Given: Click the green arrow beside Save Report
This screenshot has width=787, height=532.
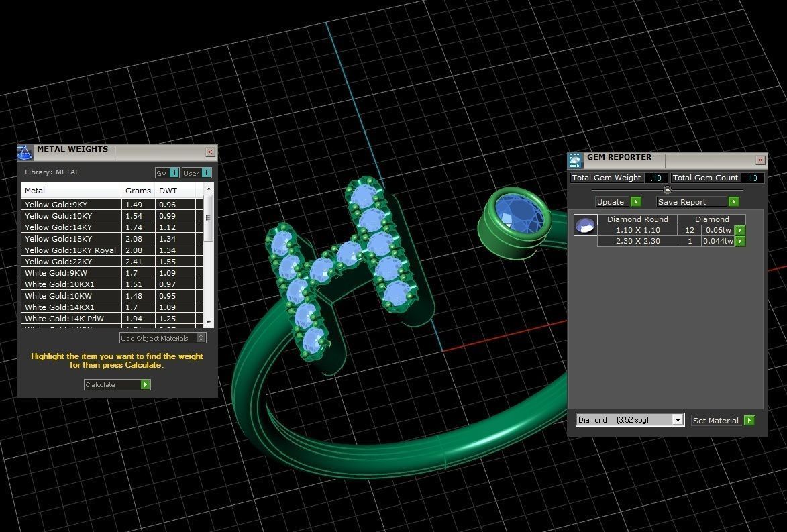Looking at the screenshot, I should click(733, 202).
